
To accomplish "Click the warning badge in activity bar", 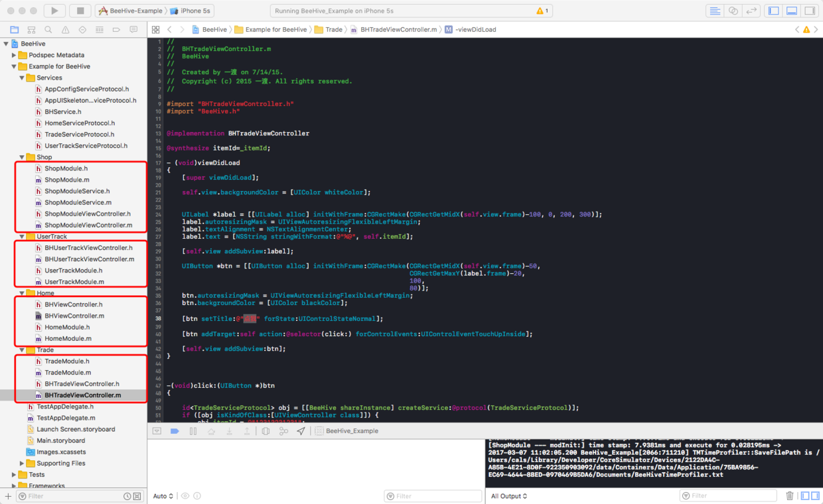I will (542, 11).
